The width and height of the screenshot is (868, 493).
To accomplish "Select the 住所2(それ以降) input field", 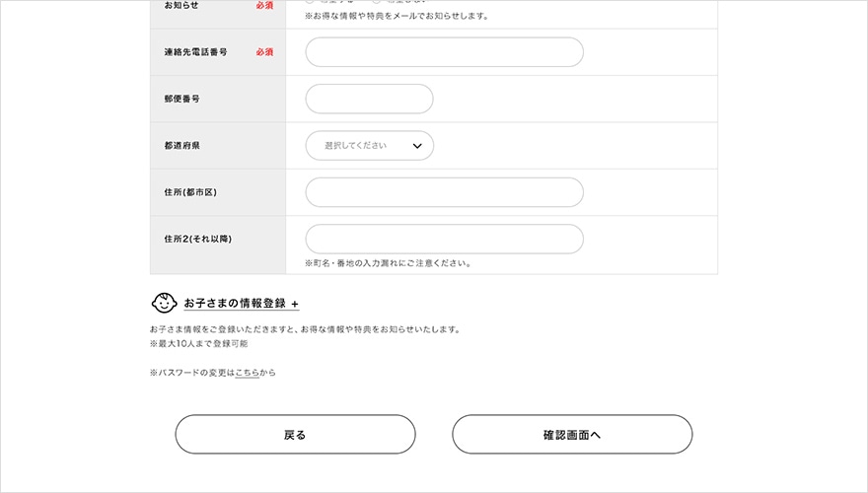I will click(x=444, y=239).
